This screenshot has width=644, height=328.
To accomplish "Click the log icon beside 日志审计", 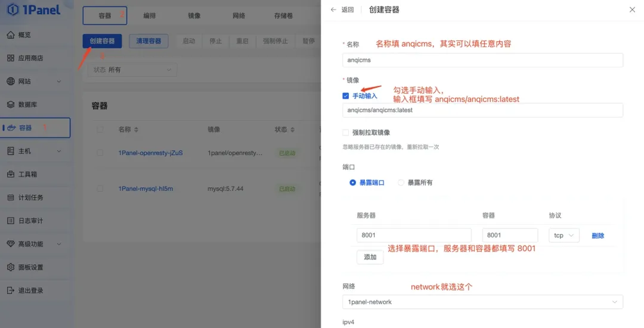I will point(11,221).
